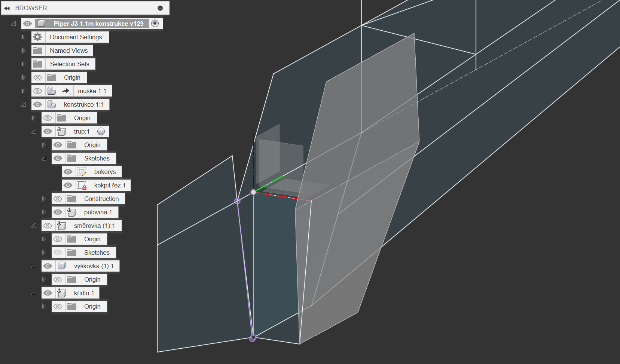Viewport: 620px width, 364px height.
Task: Select Selection Sets in the browser tree
Action: (x=70, y=64)
